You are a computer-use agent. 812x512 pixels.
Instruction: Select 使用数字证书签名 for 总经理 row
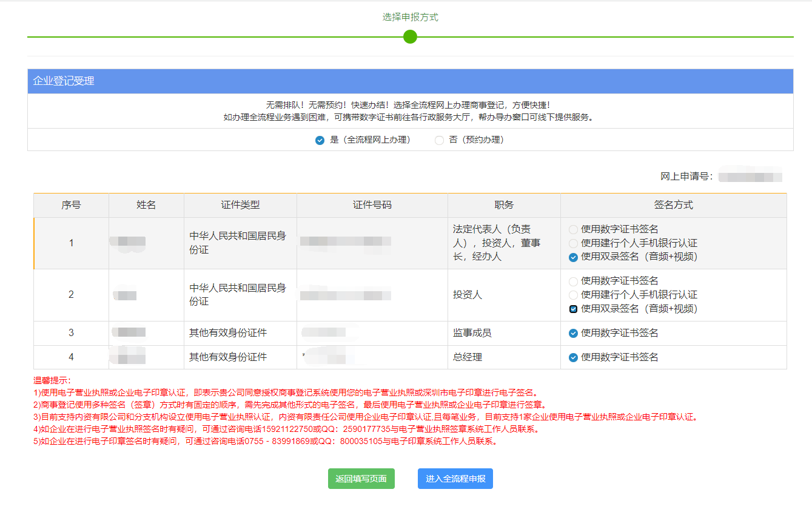(x=573, y=357)
